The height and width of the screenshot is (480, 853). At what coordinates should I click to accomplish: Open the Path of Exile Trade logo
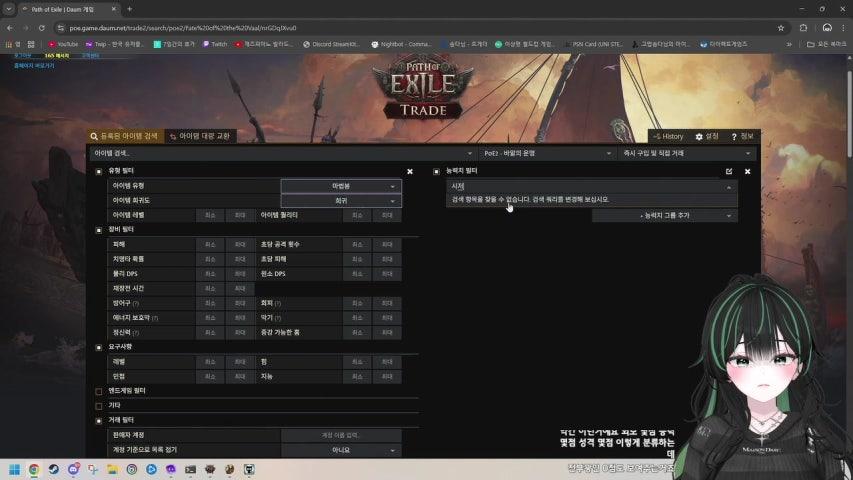click(x=423, y=90)
